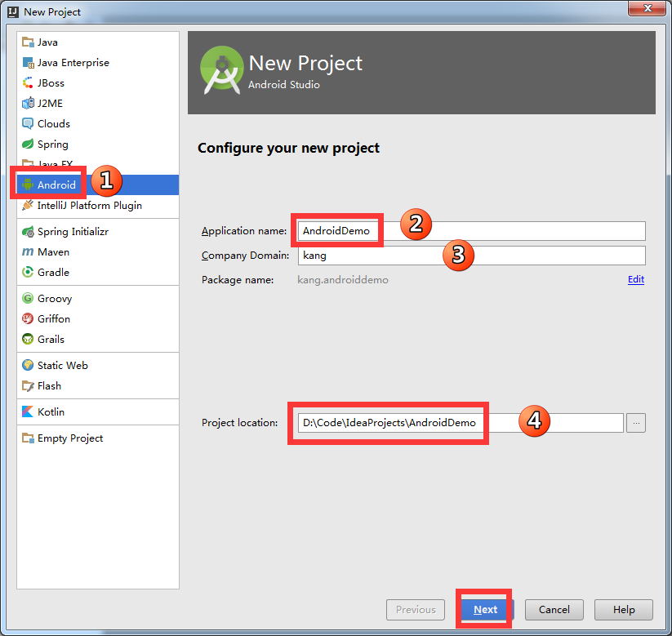Click the Griffon icon
The image size is (672, 636).
pos(28,318)
